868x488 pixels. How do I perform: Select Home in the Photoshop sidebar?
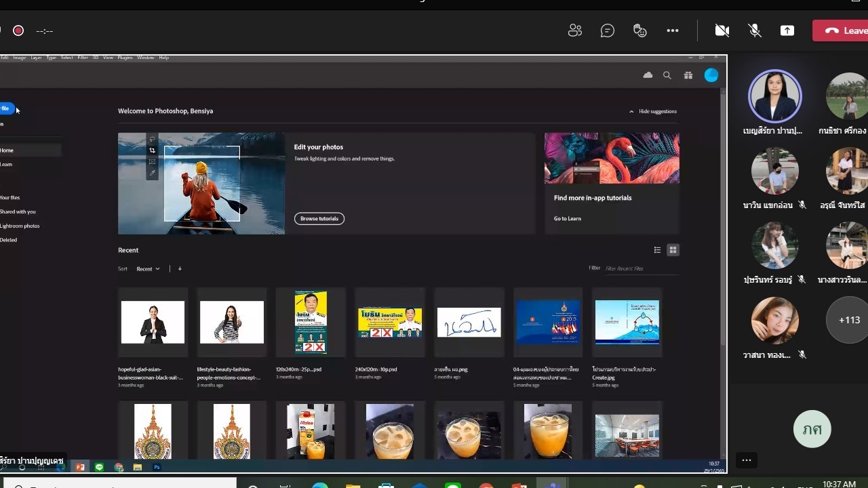(31, 150)
